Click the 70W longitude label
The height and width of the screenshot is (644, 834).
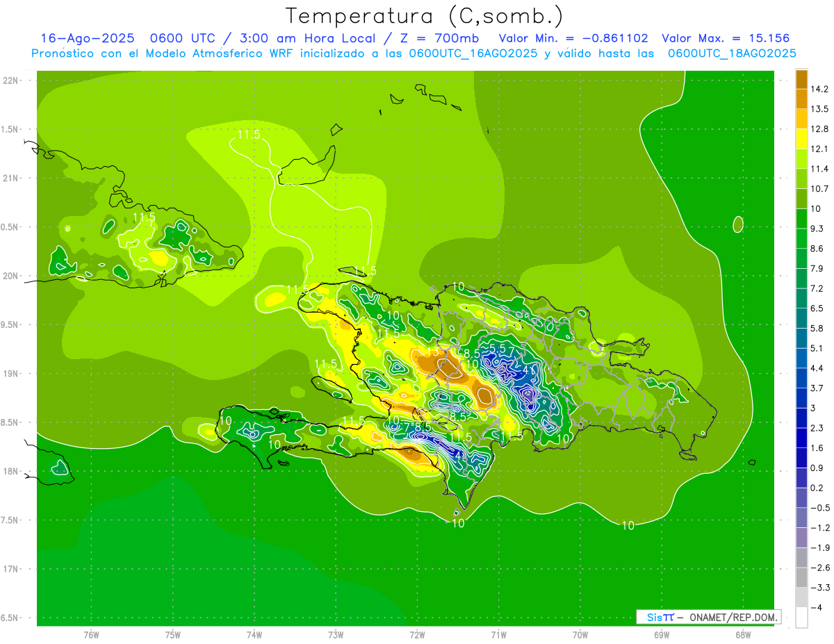(580, 635)
